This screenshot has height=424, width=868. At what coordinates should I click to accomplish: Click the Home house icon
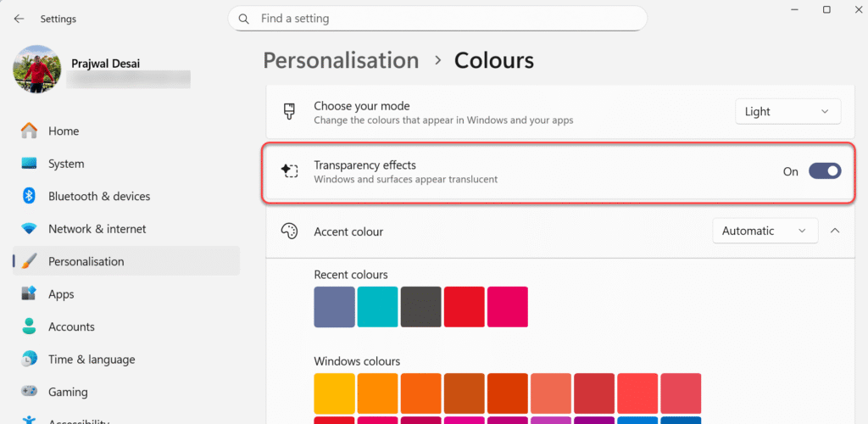30,131
